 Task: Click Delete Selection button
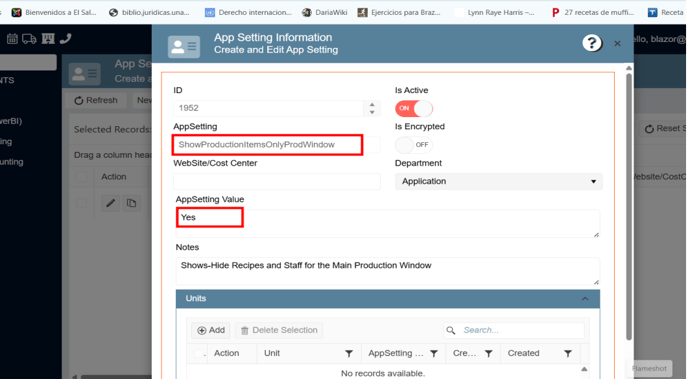[x=279, y=330]
